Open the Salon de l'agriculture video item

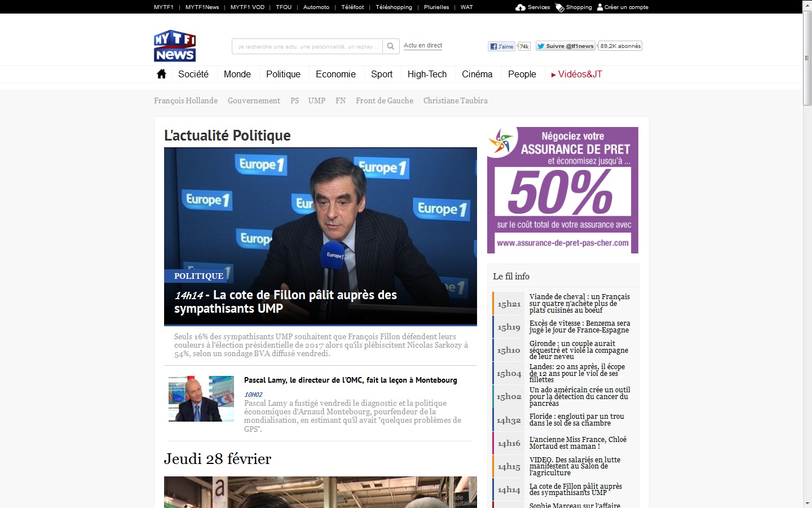[575, 466]
